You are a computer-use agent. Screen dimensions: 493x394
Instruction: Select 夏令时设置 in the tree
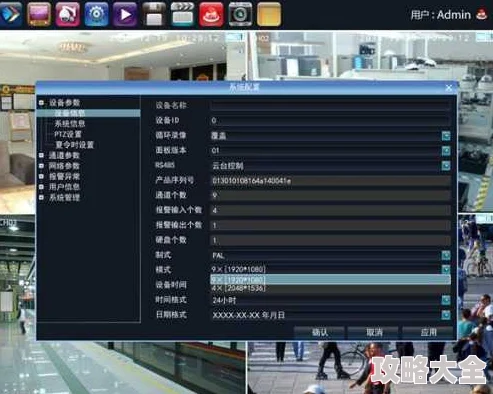pos(74,145)
